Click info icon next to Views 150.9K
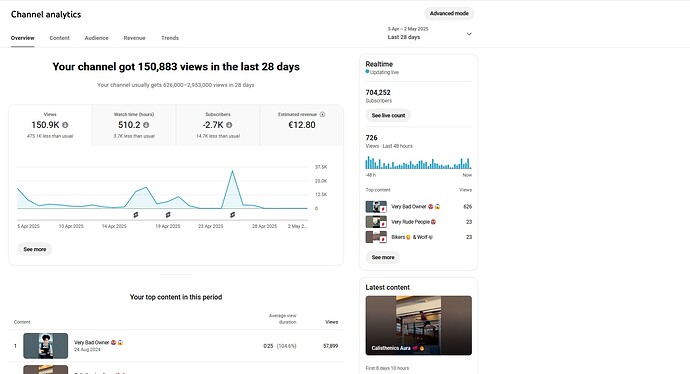Viewport: 690px width, 374px height. (x=65, y=125)
